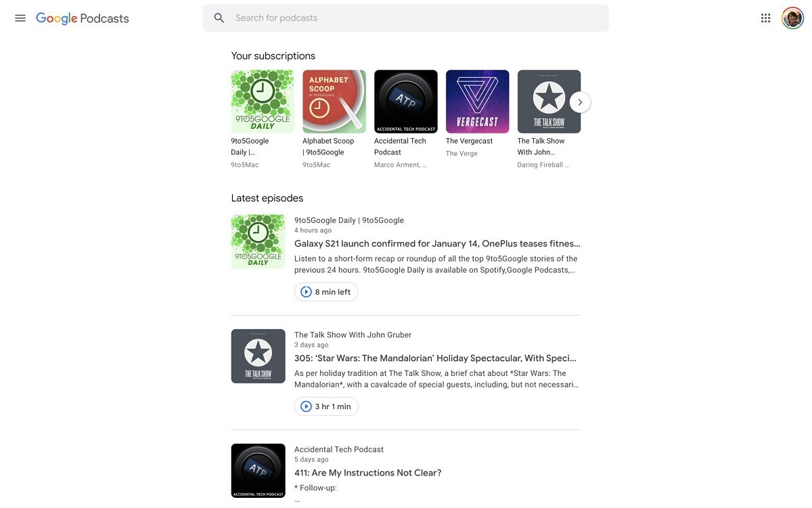Click the search magnifier icon
812x508 pixels.
point(219,18)
